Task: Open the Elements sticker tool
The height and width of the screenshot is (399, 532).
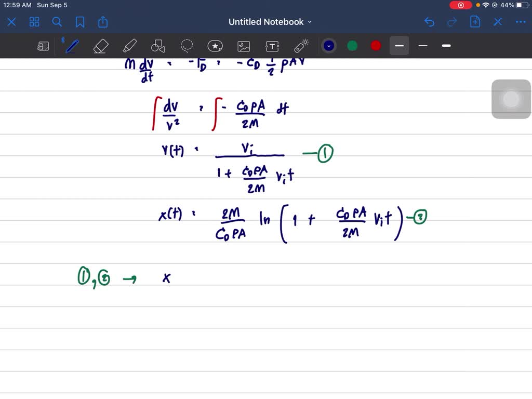Action: click(x=215, y=46)
